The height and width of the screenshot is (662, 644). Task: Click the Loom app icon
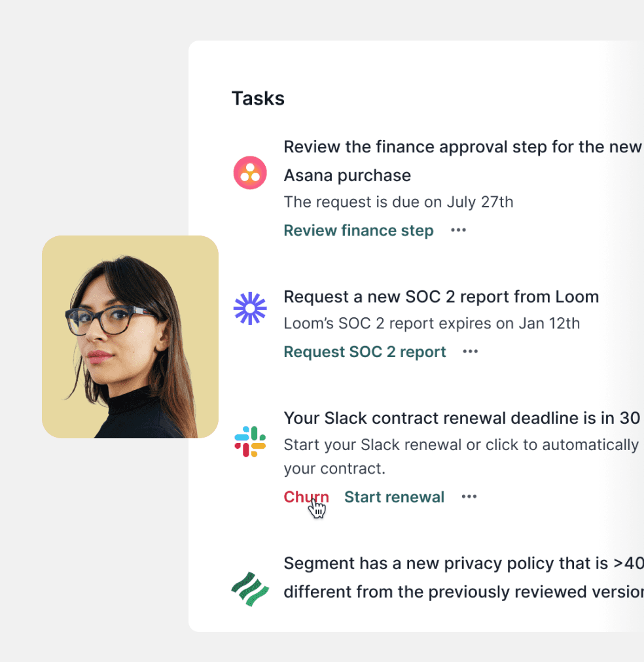(x=250, y=309)
